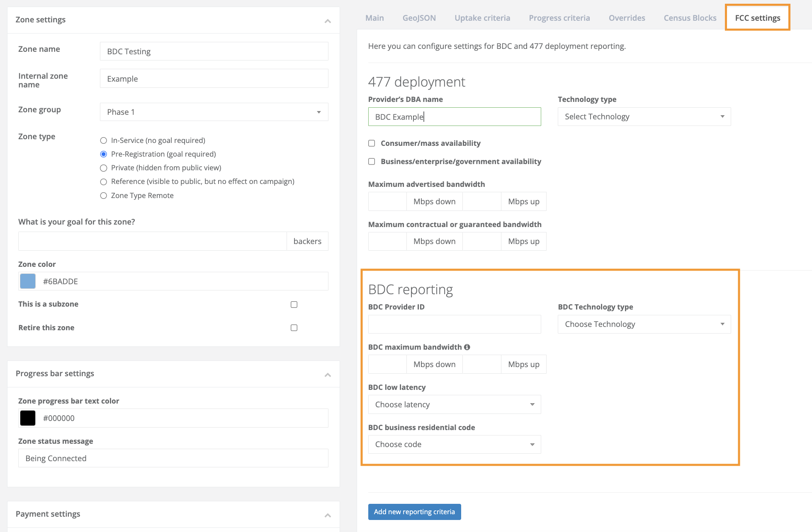
Task: Collapse the Payment settings panel
Action: [328, 515]
